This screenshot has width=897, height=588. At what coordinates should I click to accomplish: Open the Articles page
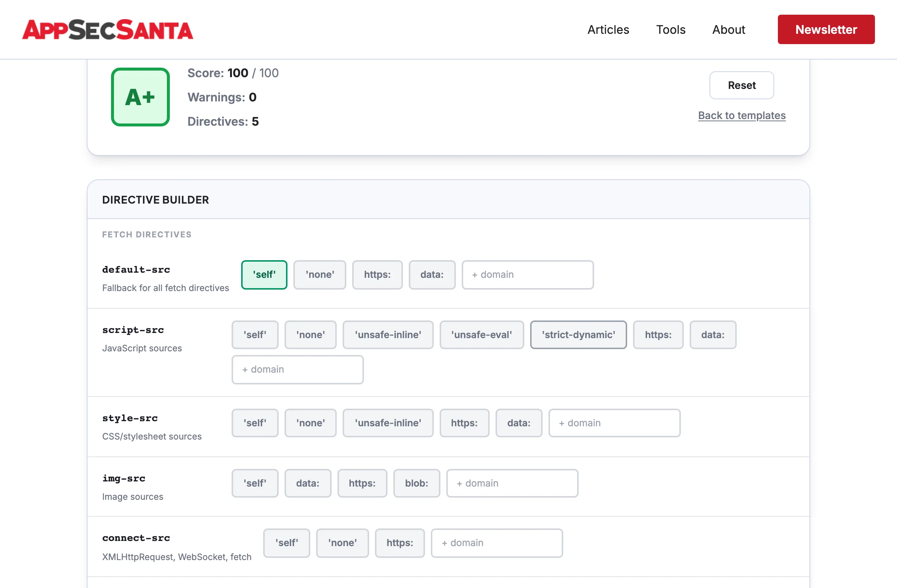608,29
